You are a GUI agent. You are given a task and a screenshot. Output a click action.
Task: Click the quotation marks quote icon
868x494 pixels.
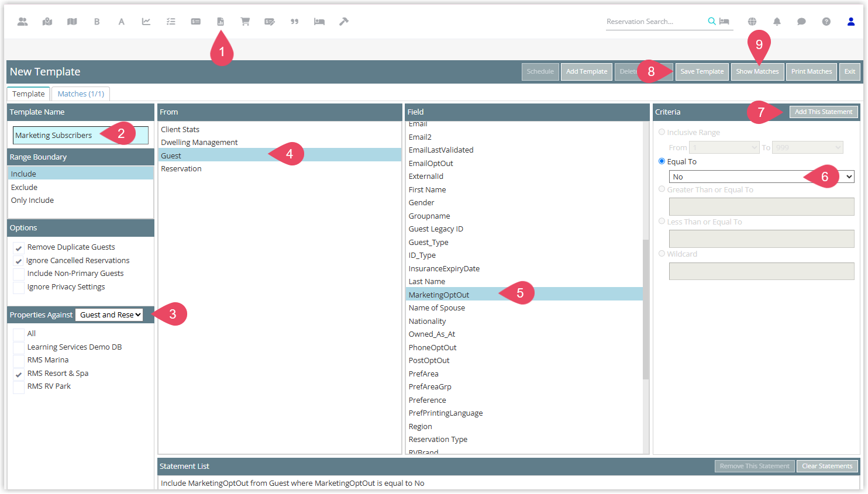pyautogui.click(x=294, y=22)
